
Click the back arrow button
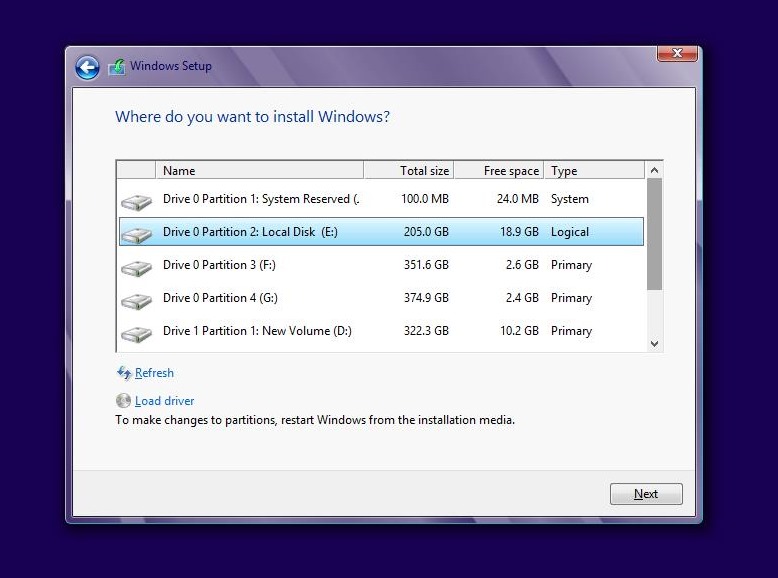(x=87, y=67)
